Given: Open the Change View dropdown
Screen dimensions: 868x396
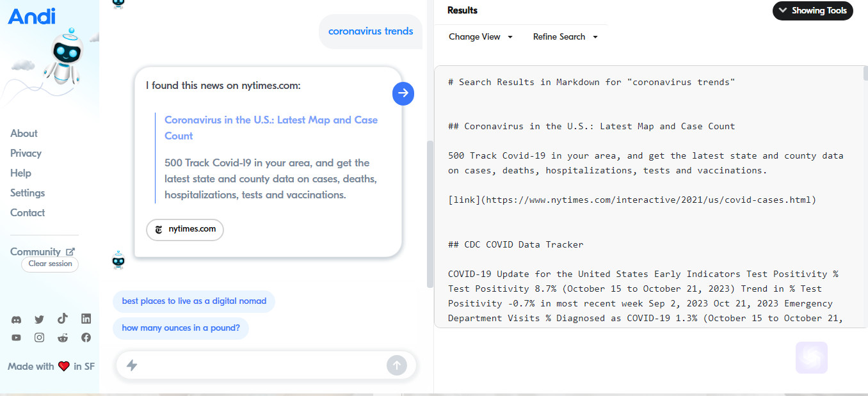Looking at the screenshot, I should (x=481, y=36).
